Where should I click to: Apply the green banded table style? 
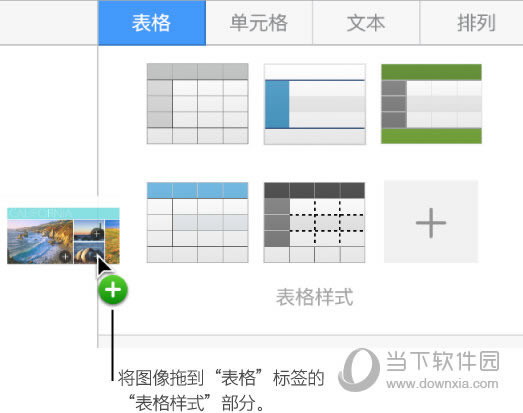[431, 104]
